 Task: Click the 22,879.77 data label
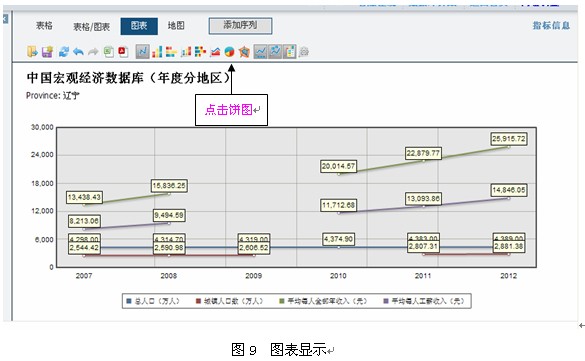[x=423, y=153]
